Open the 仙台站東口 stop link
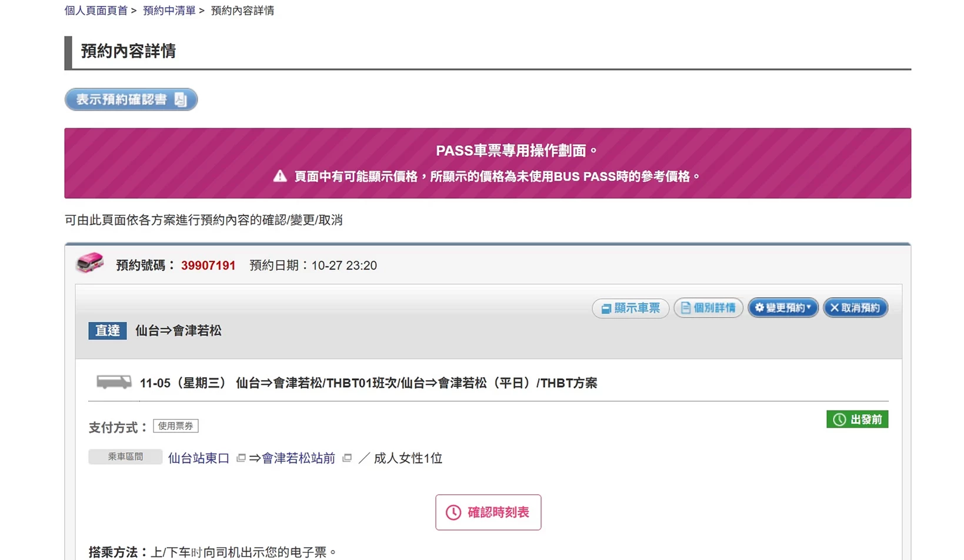This screenshot has height=560, width=964. (199, 458)
